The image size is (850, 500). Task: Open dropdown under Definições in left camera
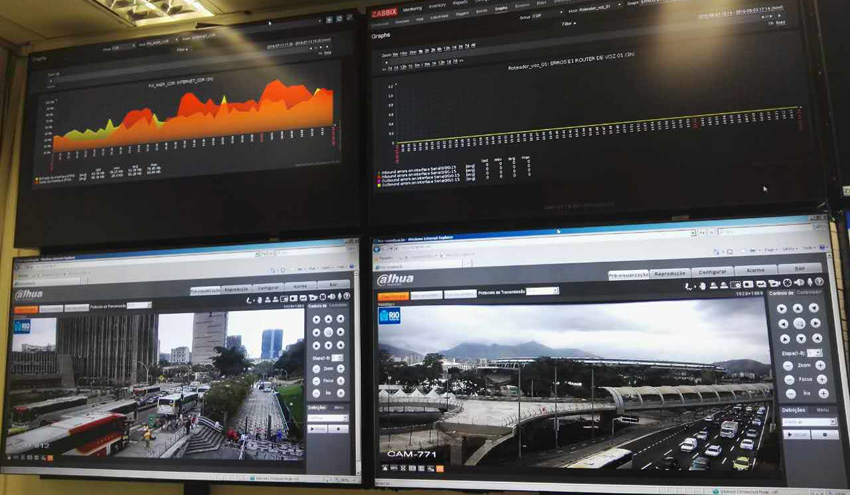[328, 418]
